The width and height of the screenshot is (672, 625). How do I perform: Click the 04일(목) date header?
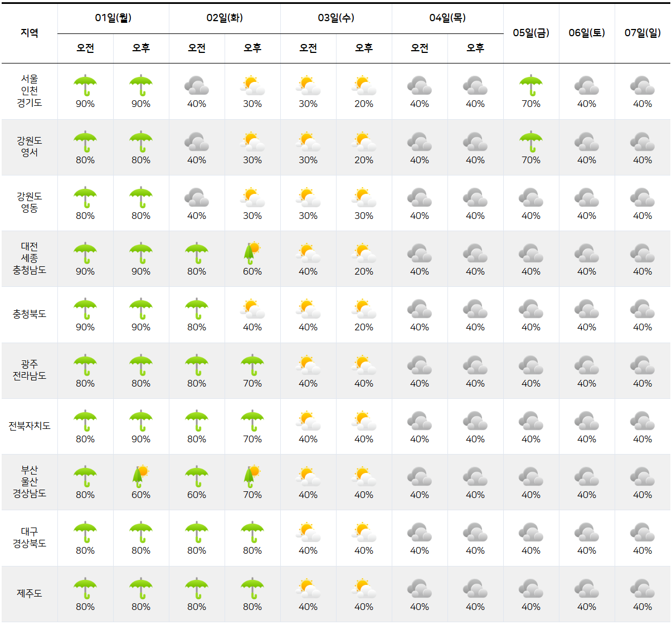click(447, 18)
